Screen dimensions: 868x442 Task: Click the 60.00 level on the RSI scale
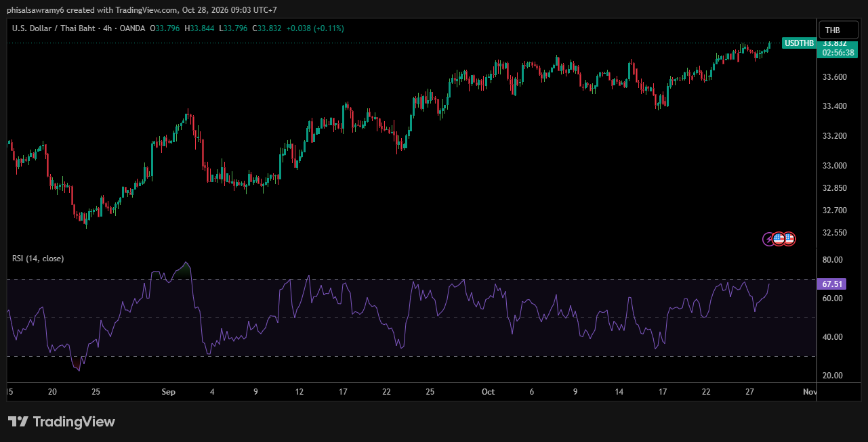pos(832,299)
